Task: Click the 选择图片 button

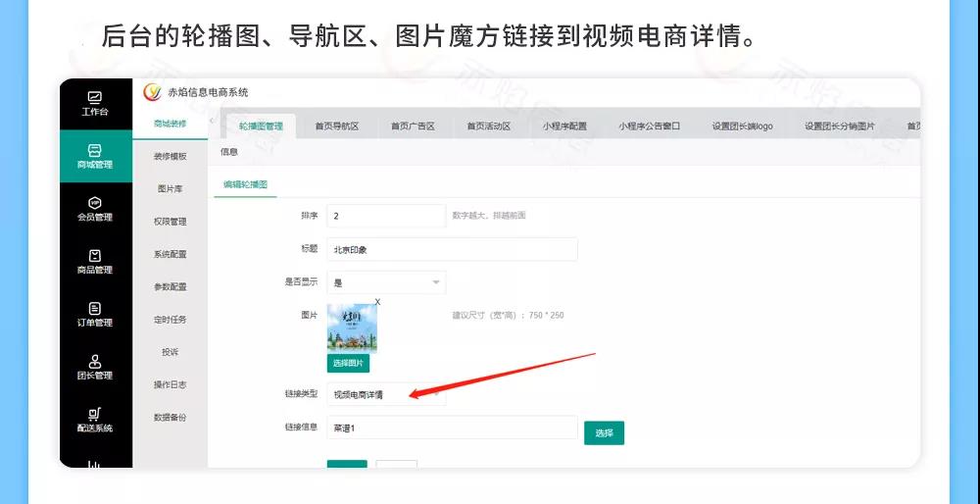Action: [348, 363]
